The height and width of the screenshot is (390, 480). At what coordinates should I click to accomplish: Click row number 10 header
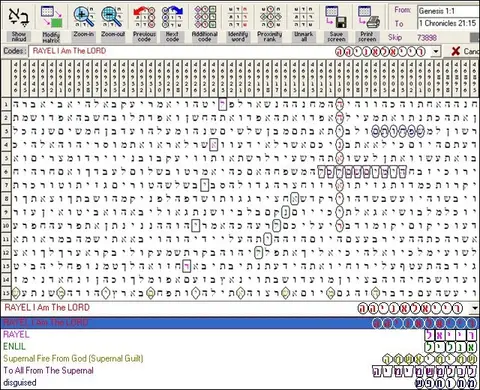pos(6,226)
